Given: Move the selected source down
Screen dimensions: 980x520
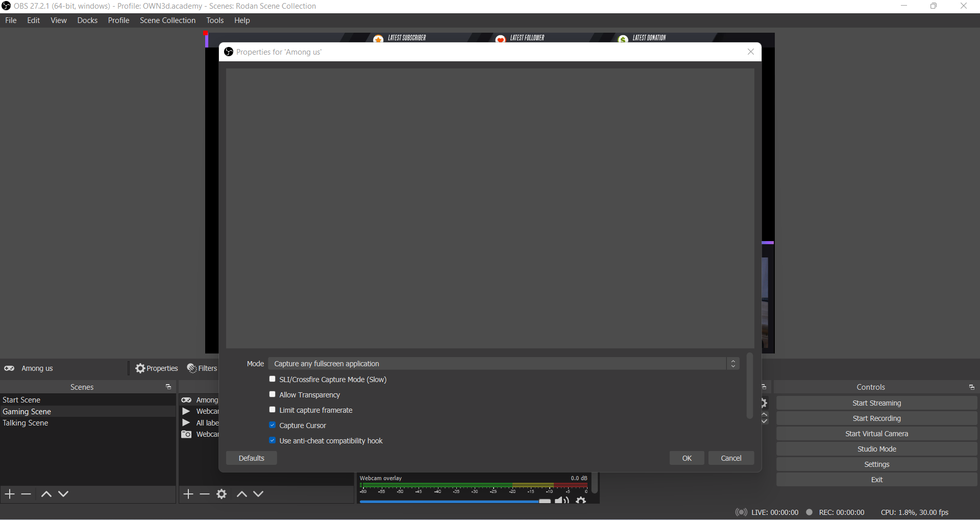Looking at the screenshot, I should point(258,494).
